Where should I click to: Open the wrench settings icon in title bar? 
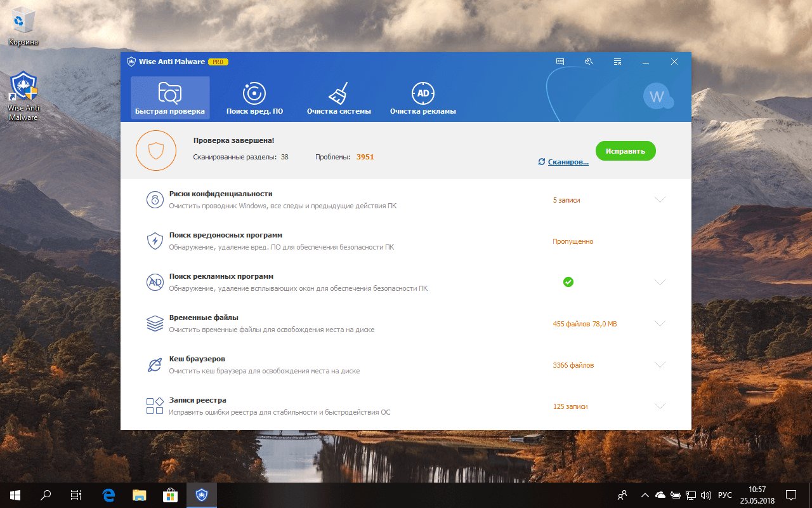[x=589, y=62]
